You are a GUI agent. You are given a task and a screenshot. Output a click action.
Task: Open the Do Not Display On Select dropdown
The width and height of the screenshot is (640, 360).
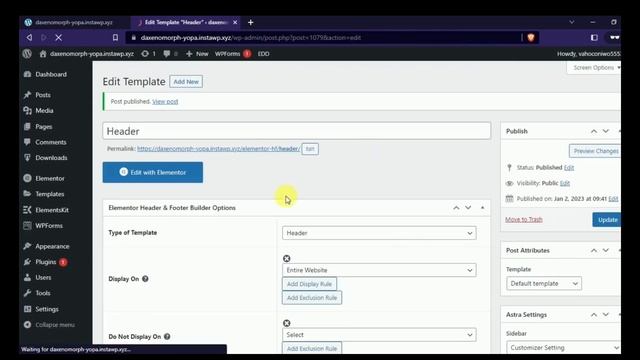click(x=379, y=335)
